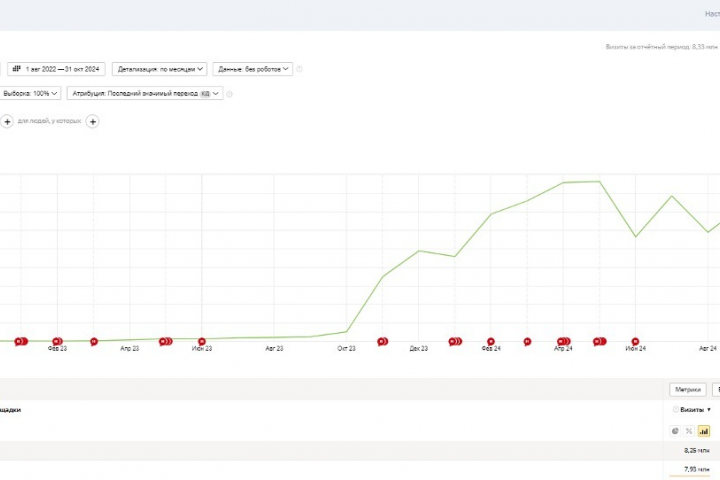Screen dimensions: 720x480
Task: Click the Окт 23 axis label
Action: click(346, 349)
